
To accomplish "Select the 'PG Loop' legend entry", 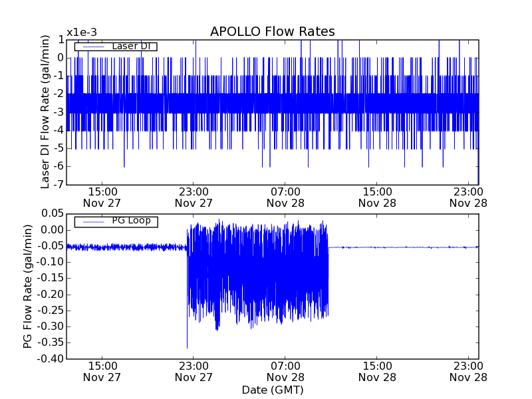I will coord(116,221).
